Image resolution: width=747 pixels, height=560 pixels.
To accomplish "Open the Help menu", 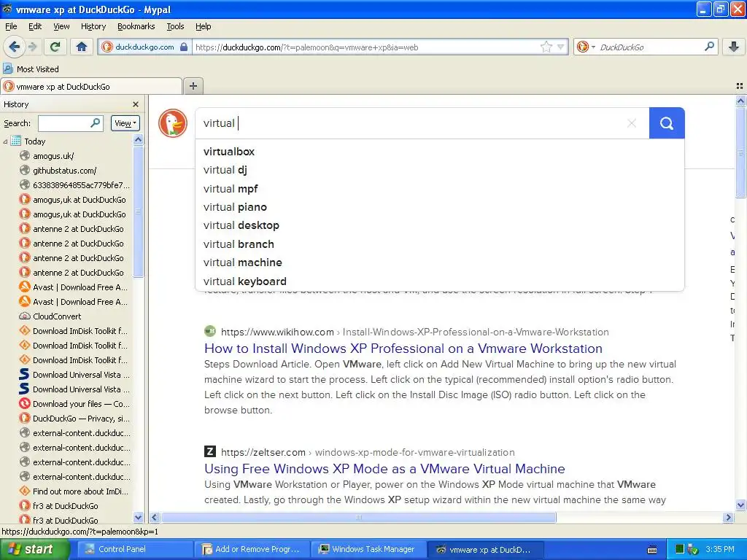I will [x=203, y=26].
